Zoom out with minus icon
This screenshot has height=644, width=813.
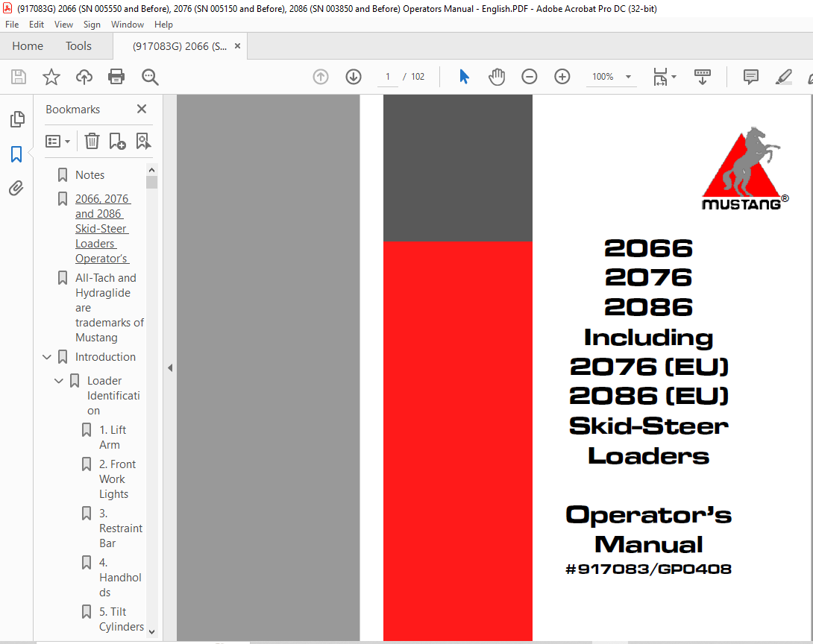coord(530,77)
